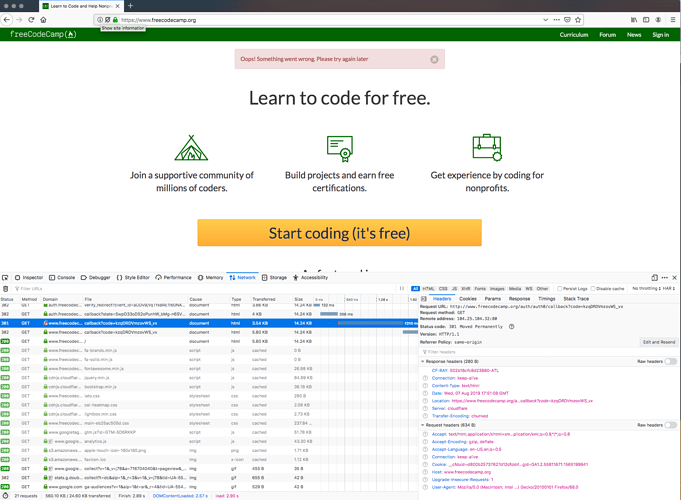
Task: Open the Firefox account icon
Action: (658, 20)
